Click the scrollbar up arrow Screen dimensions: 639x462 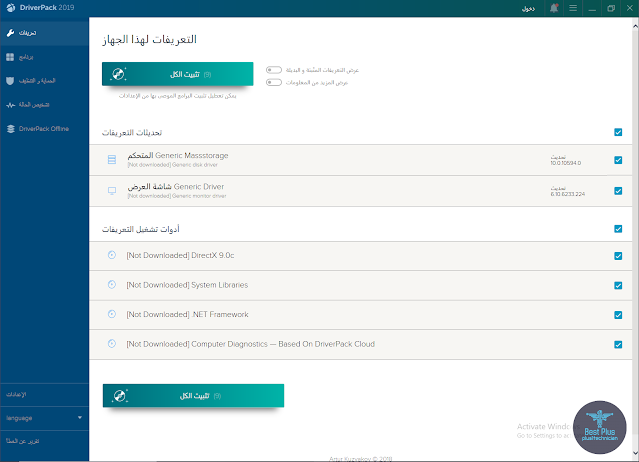click(635, 26)
